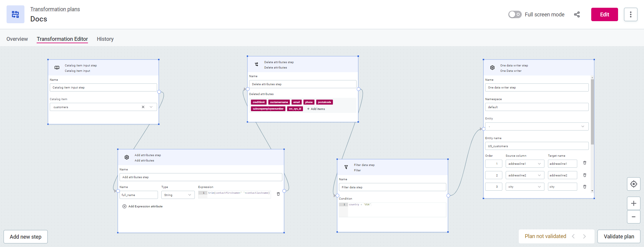Image resolution: width=644 pixels, height=247 pixels.
Task: Open the three-dot more options menu
Action: [x=631, y=15]
